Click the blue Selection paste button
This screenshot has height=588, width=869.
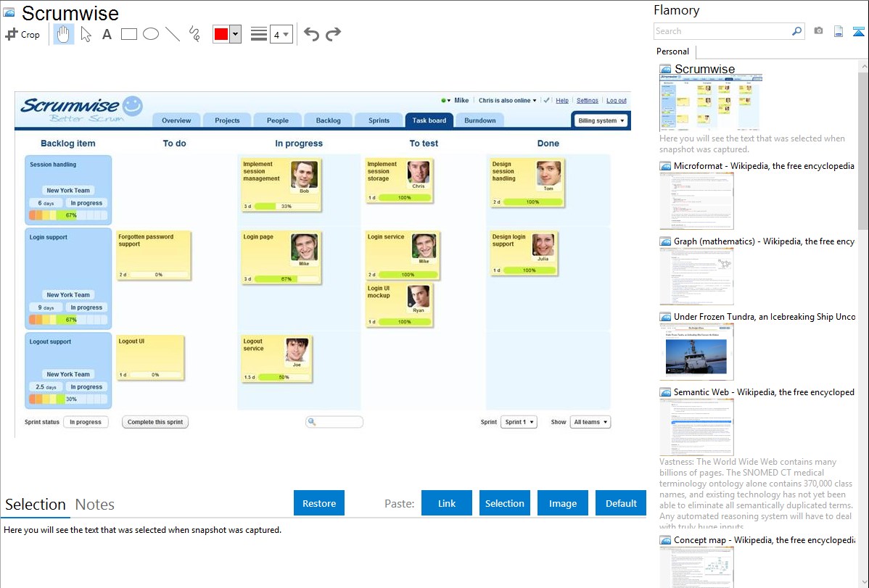pyautogui.click(x=504, y=503)
